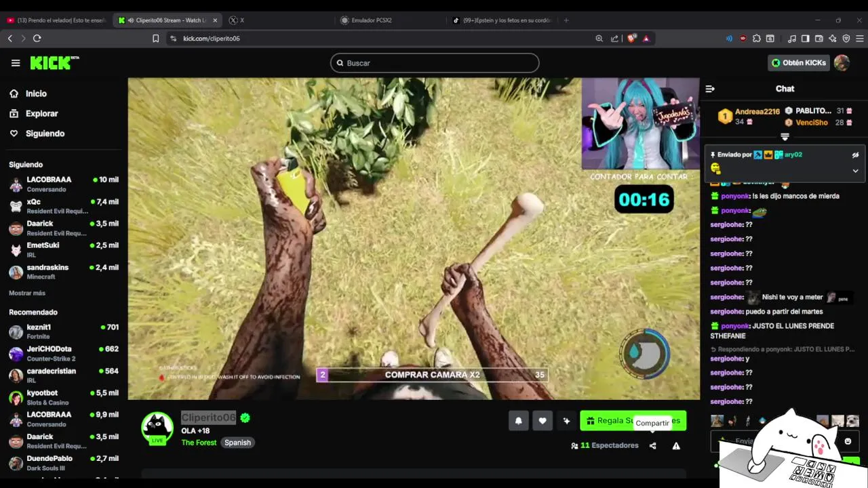Open Explorar in the sidebar

pos(41,114)
